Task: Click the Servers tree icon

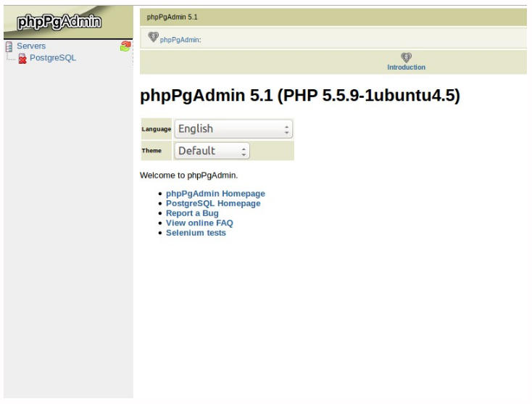Action: [9, 46]
